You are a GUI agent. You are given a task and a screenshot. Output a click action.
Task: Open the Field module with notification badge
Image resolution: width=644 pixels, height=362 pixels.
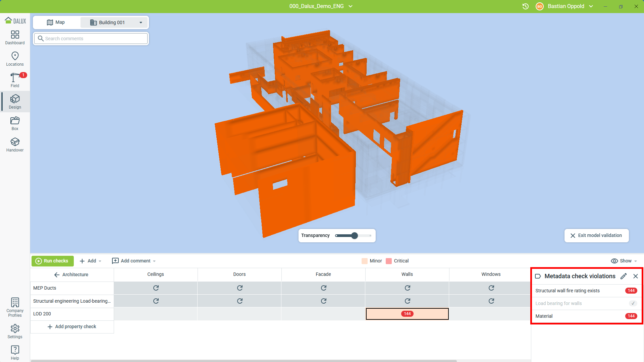(15, 80)
